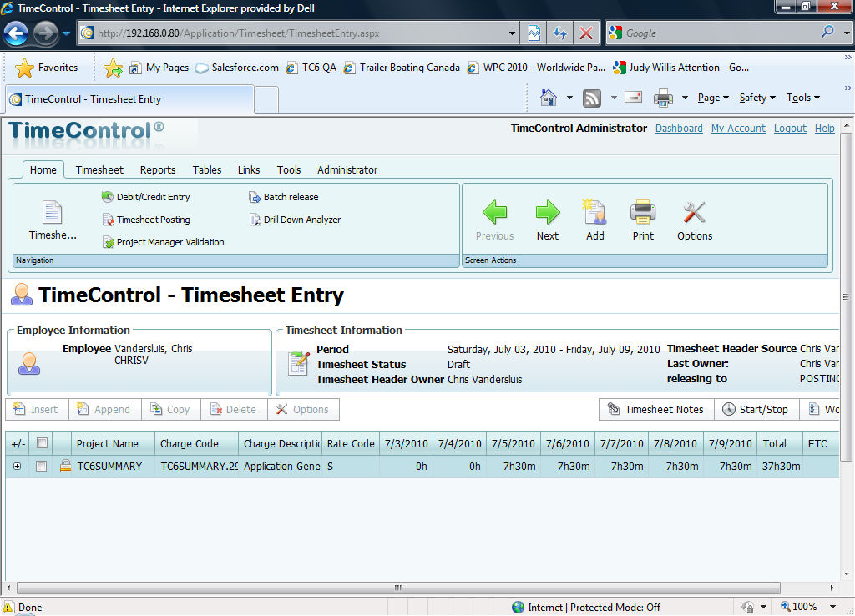Open the Home button dropdown arrow

[569, 98]
